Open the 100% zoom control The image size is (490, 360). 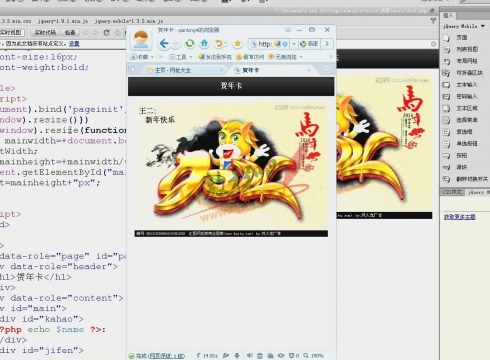(x=314, y=356)
